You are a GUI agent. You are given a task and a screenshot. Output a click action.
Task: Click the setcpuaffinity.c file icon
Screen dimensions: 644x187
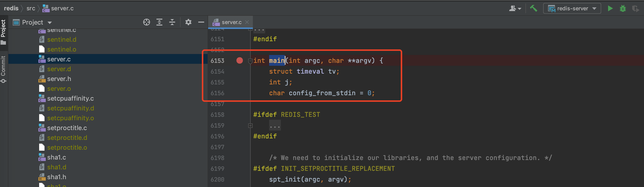42,98
